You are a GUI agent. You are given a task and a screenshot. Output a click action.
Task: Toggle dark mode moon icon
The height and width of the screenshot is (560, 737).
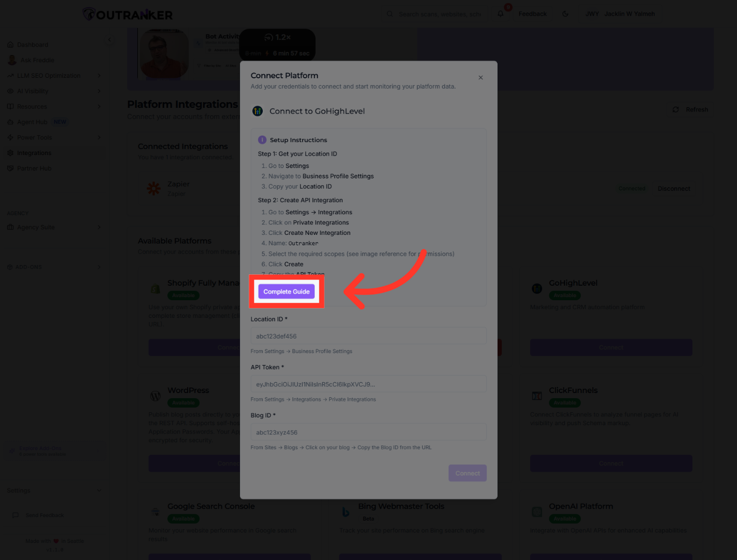click(565, 14)
